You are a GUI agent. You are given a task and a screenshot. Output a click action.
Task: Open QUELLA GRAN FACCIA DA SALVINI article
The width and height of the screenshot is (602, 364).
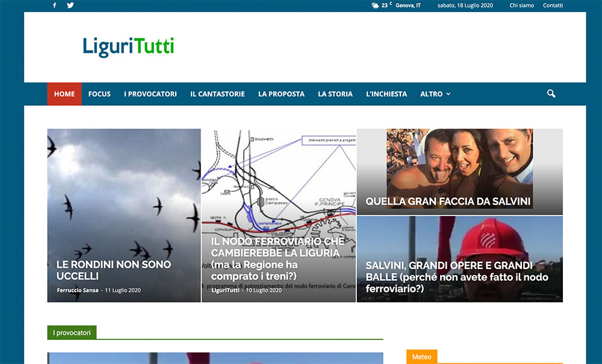pyautogui.click(x=448, y=202)
